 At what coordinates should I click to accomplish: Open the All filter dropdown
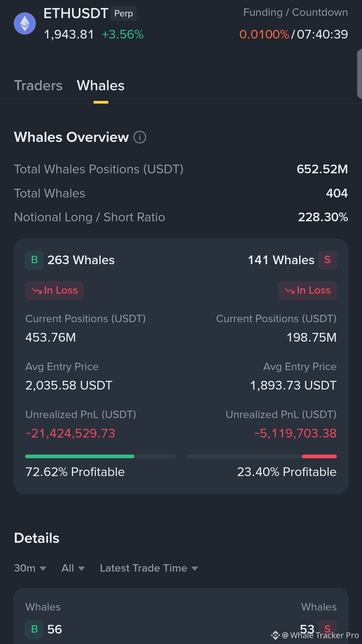pyautogui.click(x=73, y=568)
